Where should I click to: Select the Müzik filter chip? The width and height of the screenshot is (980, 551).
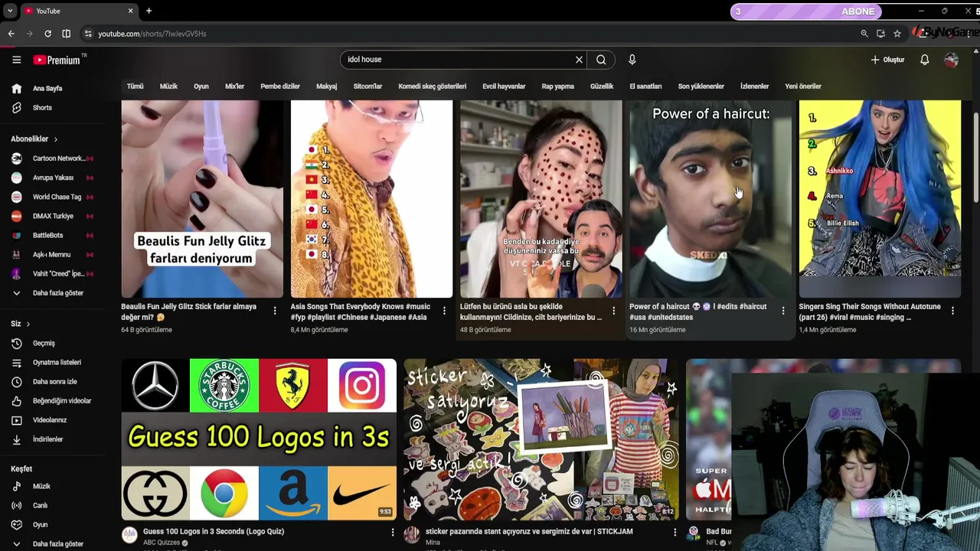168,86
